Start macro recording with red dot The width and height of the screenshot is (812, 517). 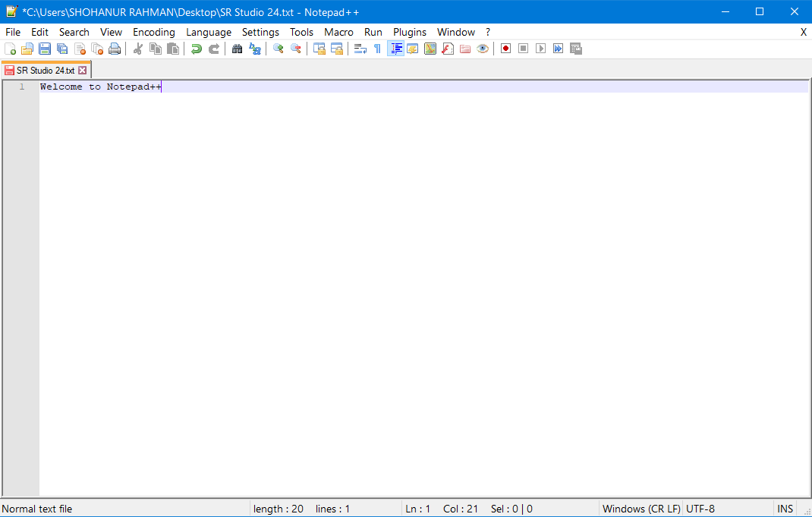tap(506, 49)
